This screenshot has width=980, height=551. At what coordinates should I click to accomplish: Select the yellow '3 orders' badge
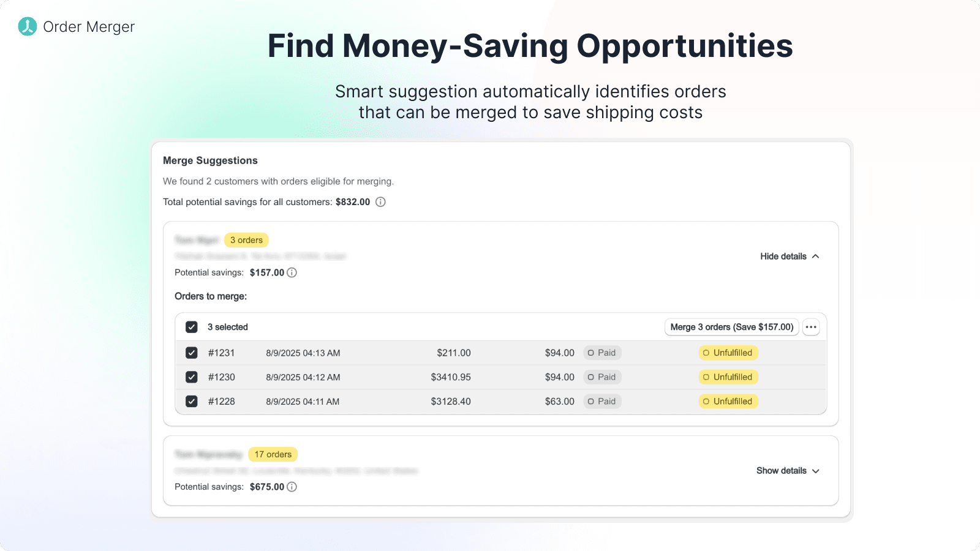(247, 240)
